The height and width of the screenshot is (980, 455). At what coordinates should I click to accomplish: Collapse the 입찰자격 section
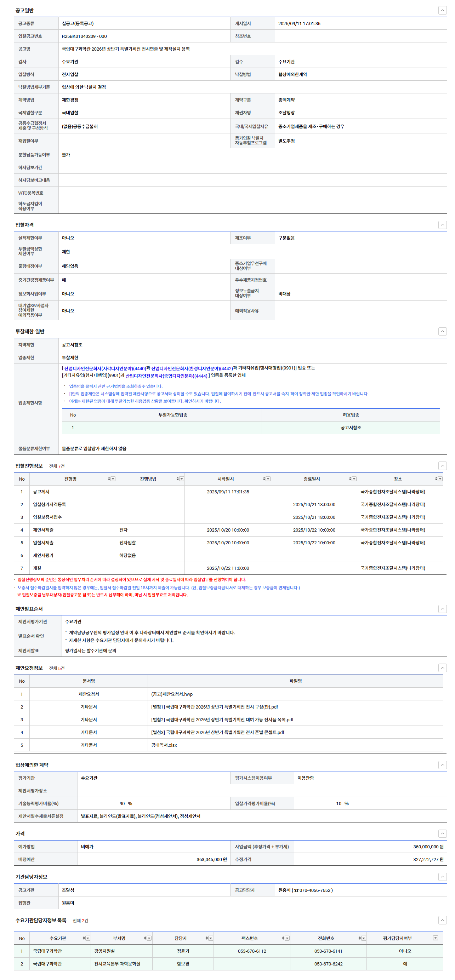(442, 225)
